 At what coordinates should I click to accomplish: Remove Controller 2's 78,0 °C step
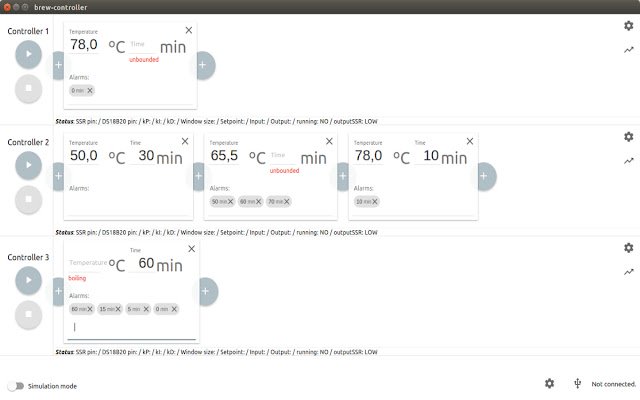pyautogui.click(x=470, y=141)
